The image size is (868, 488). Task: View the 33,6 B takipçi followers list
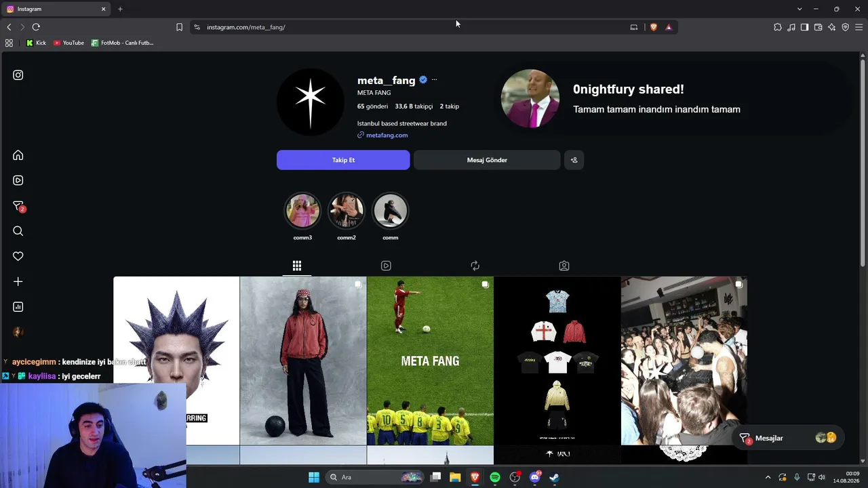pyautogui.click(x=414, y=106)
